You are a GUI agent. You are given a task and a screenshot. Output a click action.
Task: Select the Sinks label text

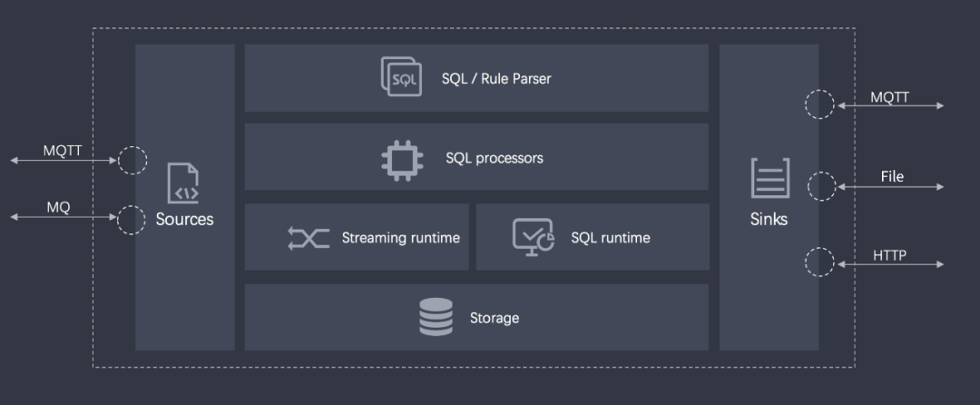(769, 219)
